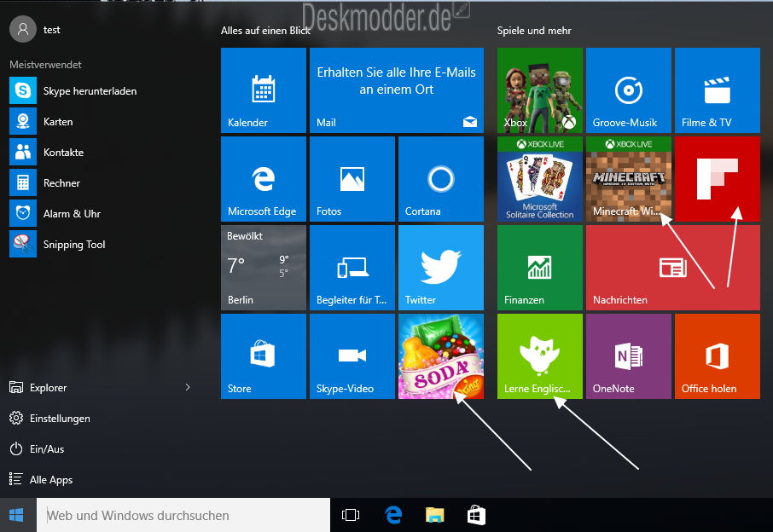Open the red Flipboard tile

click(x=718, y=179)
